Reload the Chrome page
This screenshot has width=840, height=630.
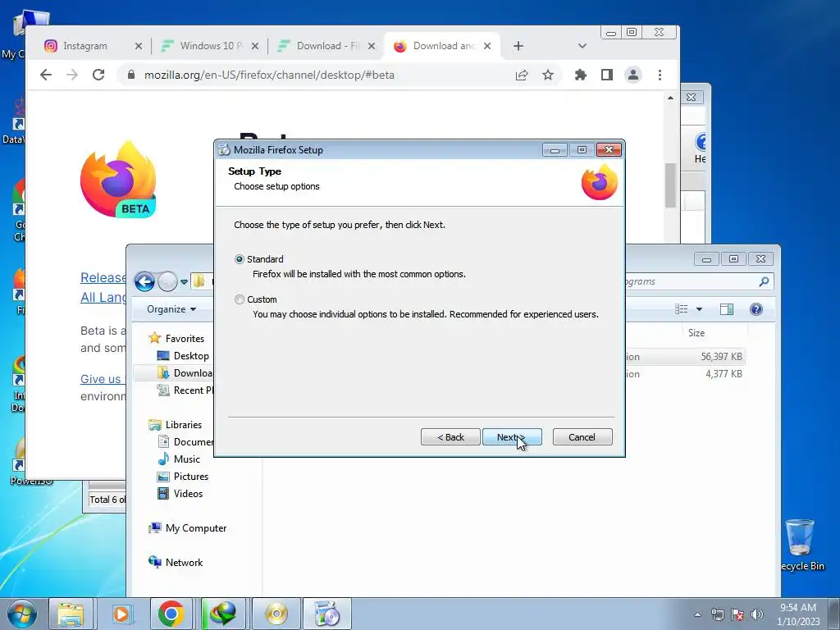(98, 75)
